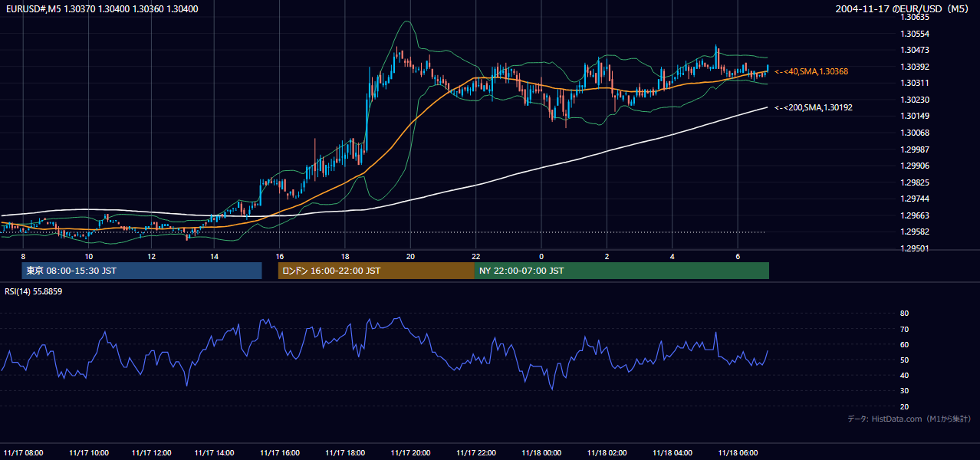
Task: Click price axis value 1.29582
Action: 915,232
